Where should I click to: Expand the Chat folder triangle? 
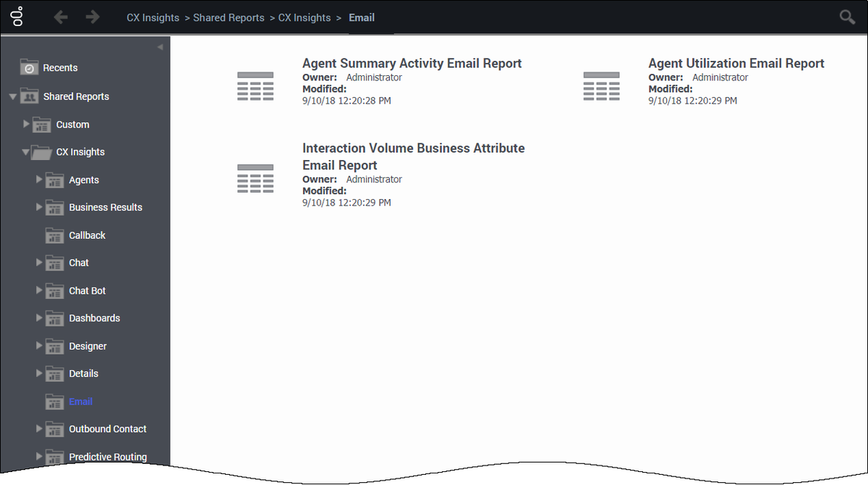click(40, 262)
